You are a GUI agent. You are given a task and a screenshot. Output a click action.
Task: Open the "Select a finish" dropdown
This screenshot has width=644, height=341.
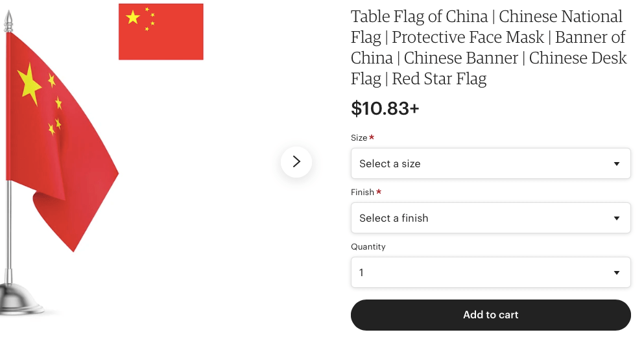pyautogui.click(x=490, y=218)
